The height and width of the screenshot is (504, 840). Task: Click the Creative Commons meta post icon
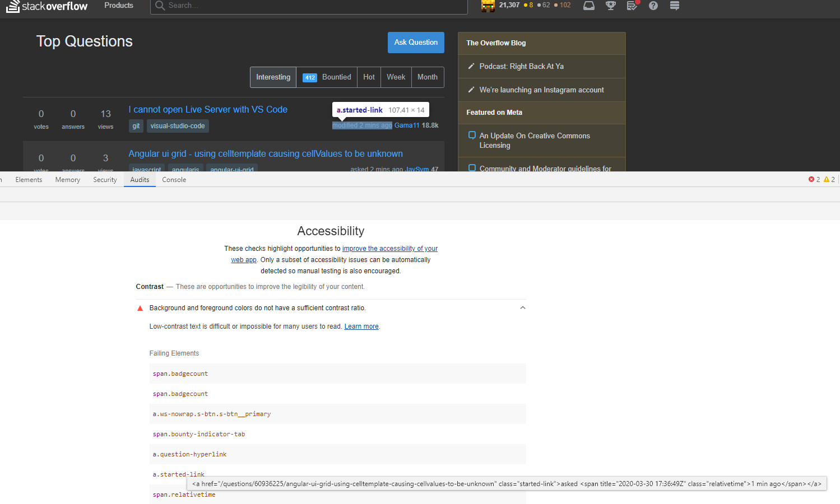tap(472, 135)
